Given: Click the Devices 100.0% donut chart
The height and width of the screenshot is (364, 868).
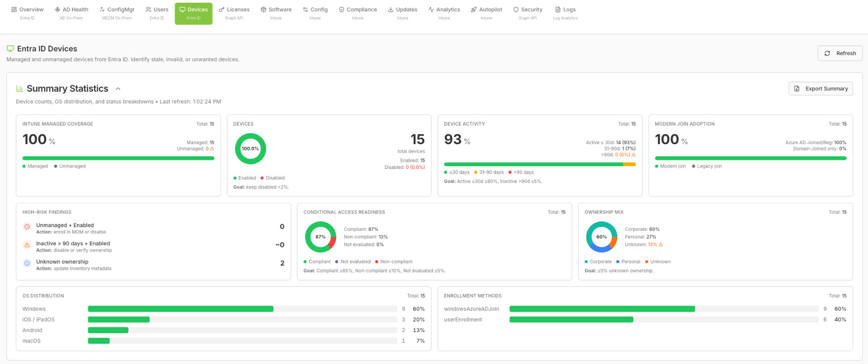Looking at the screenshot, I should (250, 149).
